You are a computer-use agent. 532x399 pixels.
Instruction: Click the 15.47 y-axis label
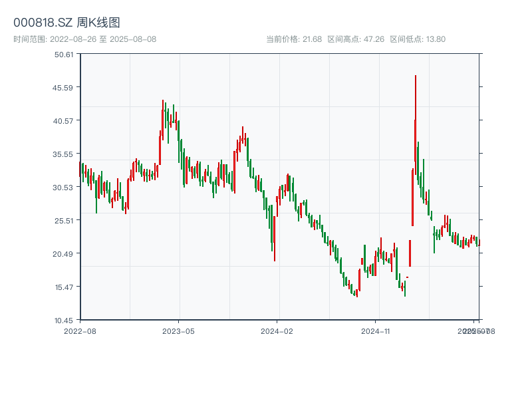click(x=64, y=287)
